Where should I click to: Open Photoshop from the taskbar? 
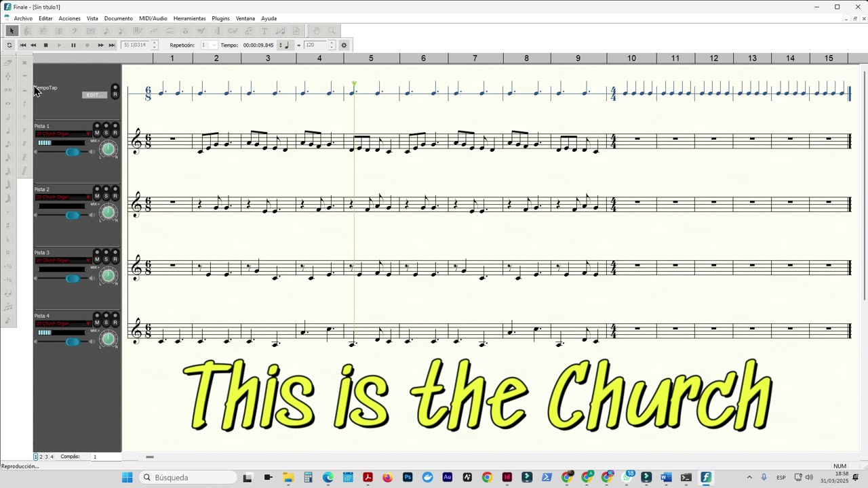408,477
